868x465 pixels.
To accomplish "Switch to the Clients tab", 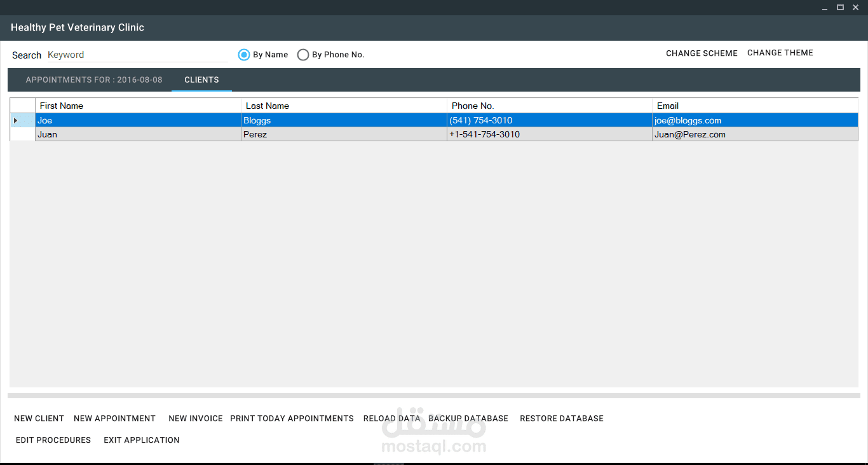I will point(201,80).
